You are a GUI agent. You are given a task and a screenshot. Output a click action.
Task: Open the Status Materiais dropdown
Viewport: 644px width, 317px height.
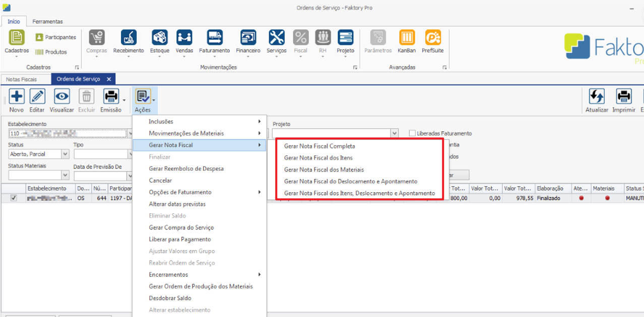(65, 175)
